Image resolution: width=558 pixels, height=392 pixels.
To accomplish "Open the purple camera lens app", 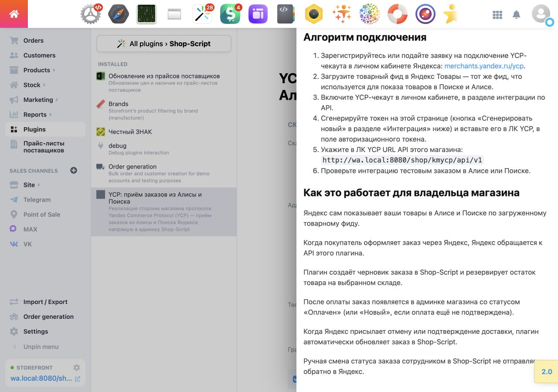I will pyautogui.click(x=425, y=14).
